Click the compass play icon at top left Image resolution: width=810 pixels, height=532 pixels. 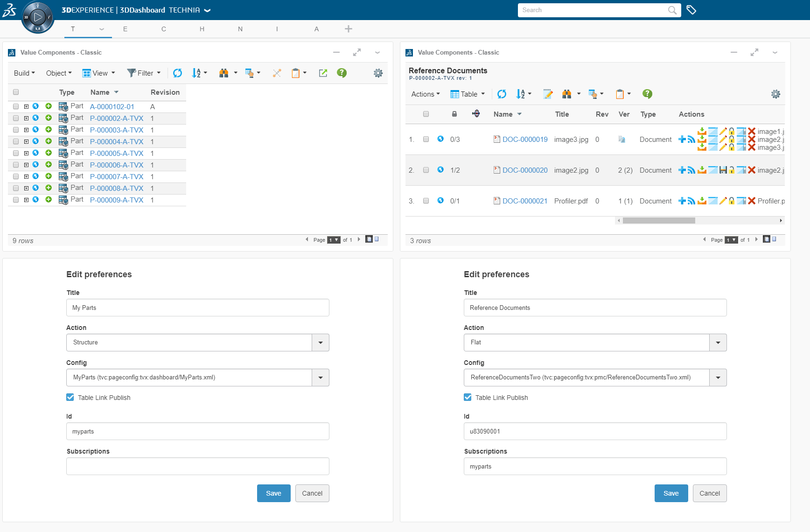tap(38, 17)
